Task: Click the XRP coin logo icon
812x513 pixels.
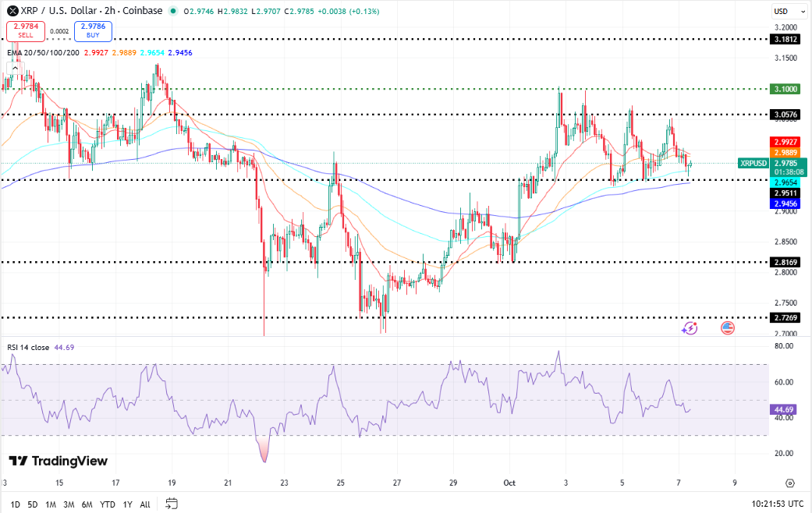Action: coord(12,11)
